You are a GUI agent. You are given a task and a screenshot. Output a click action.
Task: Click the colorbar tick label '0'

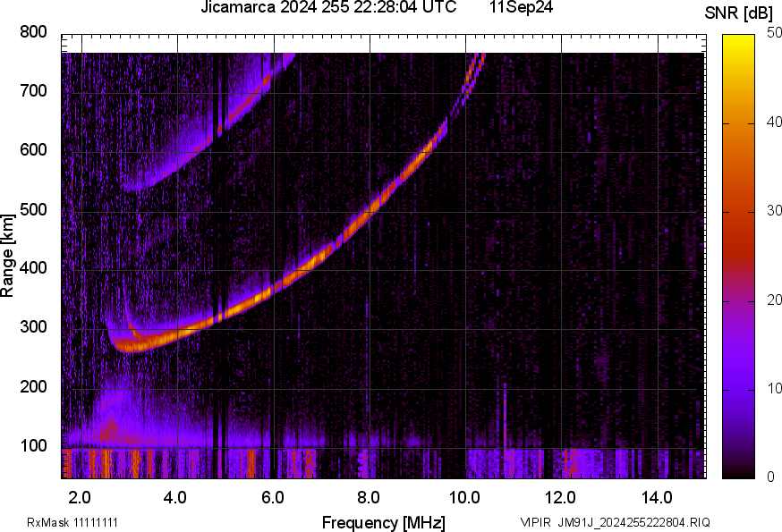770,477
